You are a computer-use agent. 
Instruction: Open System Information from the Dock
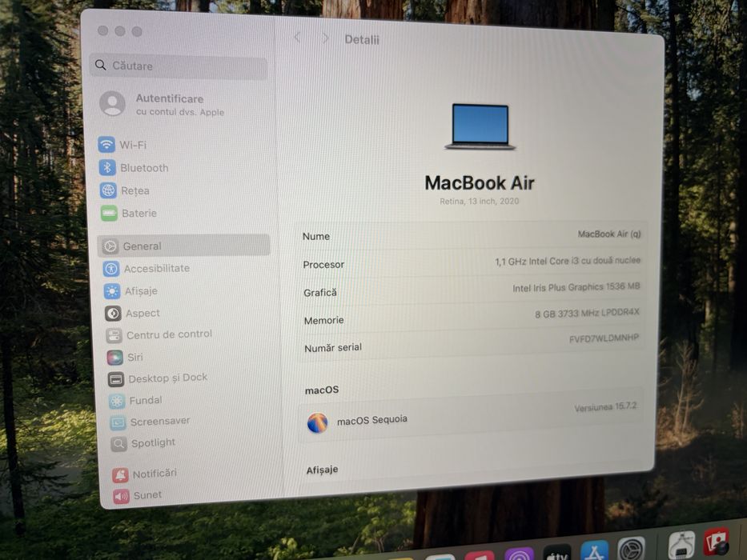(681, 546)
